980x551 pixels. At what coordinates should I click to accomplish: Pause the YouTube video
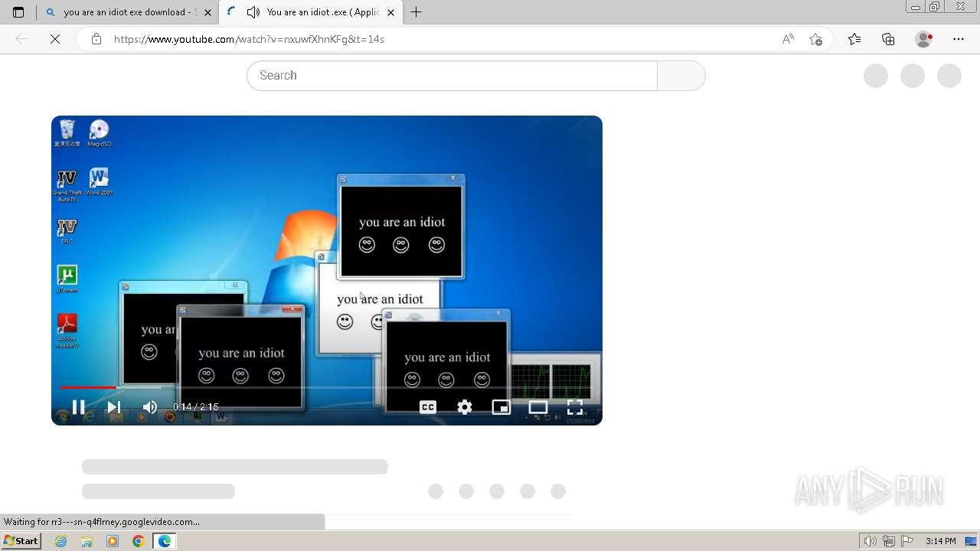[x=78, y=407]
